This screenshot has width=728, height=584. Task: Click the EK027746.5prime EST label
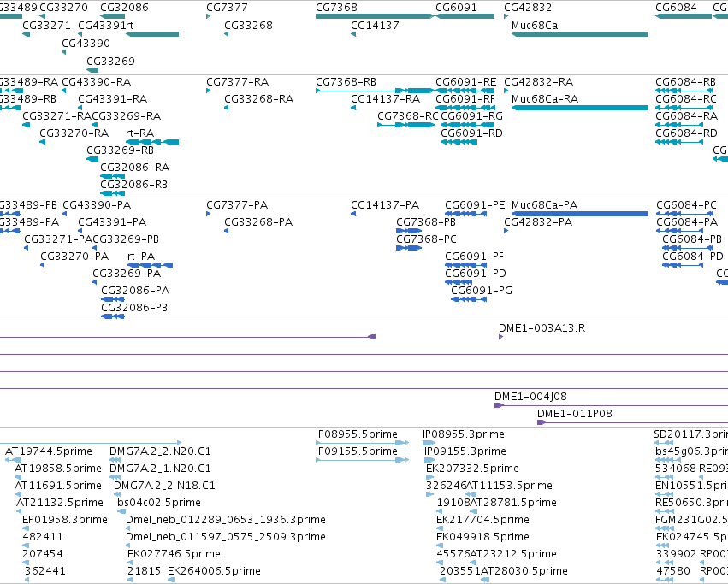point(174,554)
